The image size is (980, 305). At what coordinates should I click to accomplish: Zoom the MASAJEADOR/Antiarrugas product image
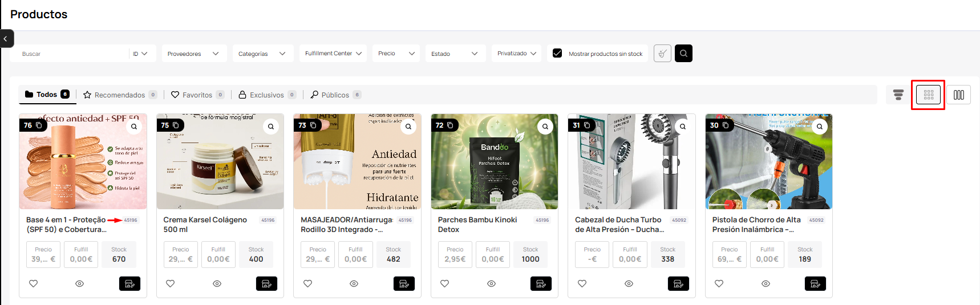click(408, 127)
